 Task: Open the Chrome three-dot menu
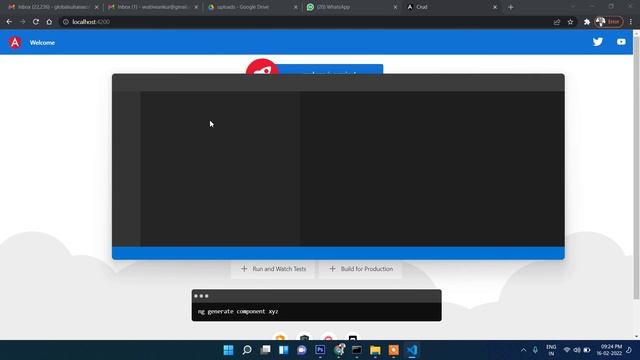click(x=631, y=22)
